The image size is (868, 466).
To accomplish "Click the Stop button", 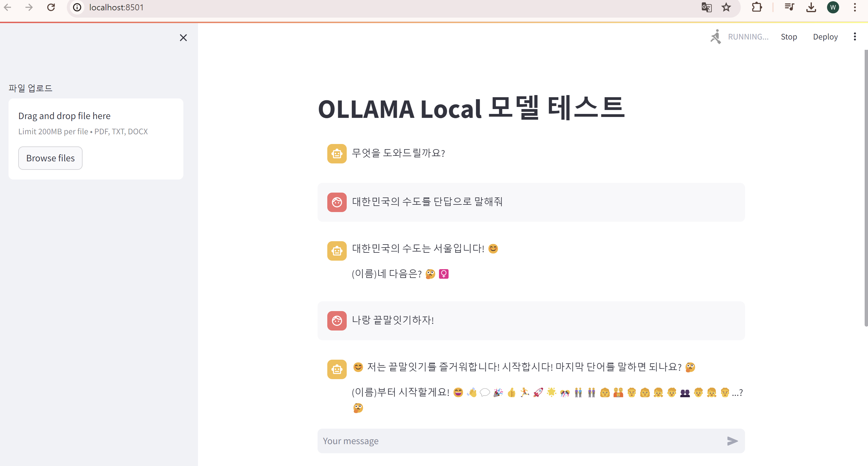I will [788, 37].
